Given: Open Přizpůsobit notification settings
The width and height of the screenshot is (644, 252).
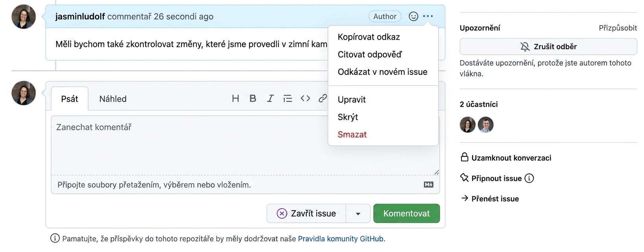Looking at the screenshot, I should point(618,28).
